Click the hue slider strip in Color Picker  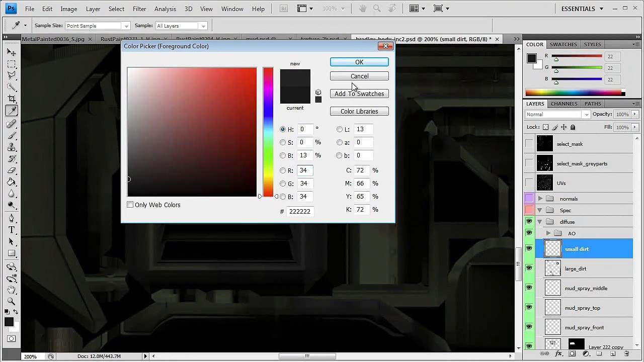[x=268, y=132]
